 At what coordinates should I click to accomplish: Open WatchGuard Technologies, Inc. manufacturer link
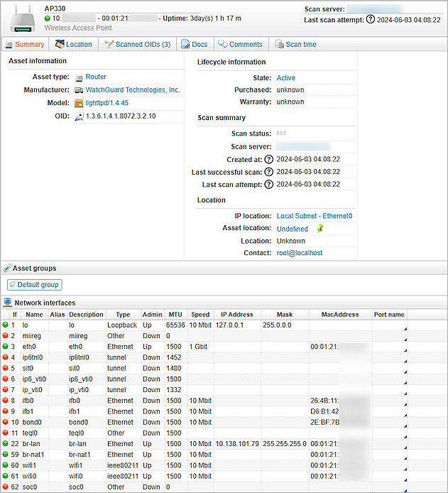(133, 90)
